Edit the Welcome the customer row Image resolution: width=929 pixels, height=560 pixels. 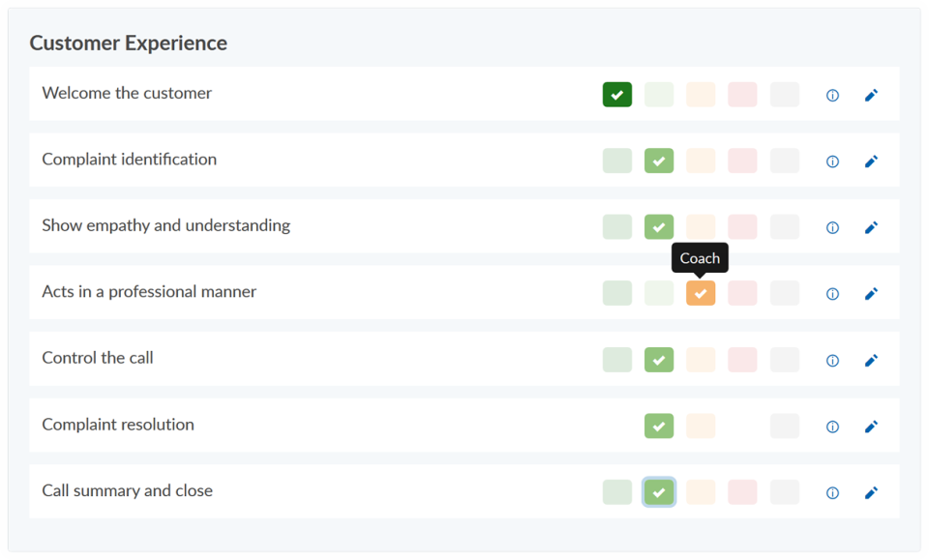pyautogui.click(x=871, y=96)
